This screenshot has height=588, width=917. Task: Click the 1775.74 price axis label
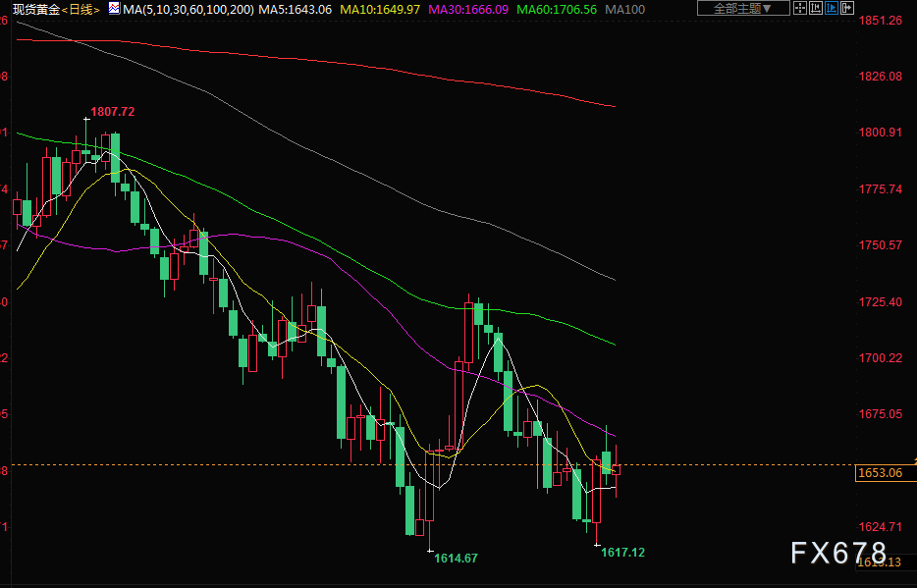(x=880, y=188)
